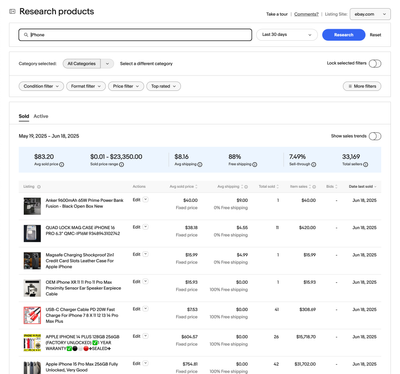Click the blue Research button
The height and width of the screenshot is (374, 400).
(x=344, y=35)
